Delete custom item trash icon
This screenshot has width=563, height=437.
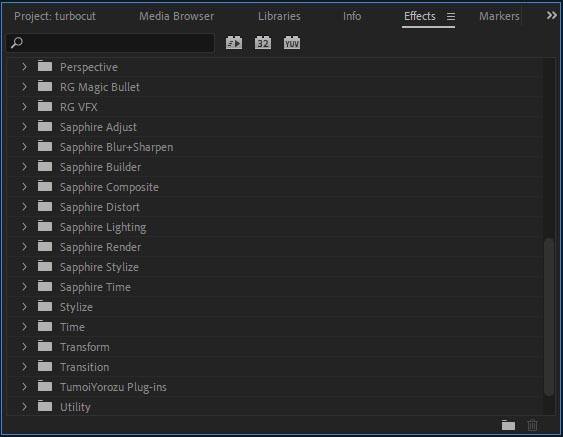532,425
